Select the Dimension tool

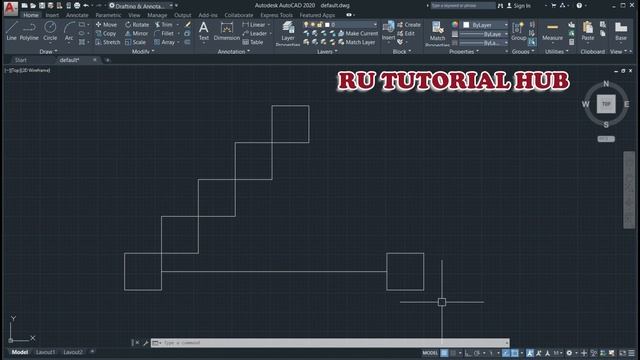click(x=227, y=31)
